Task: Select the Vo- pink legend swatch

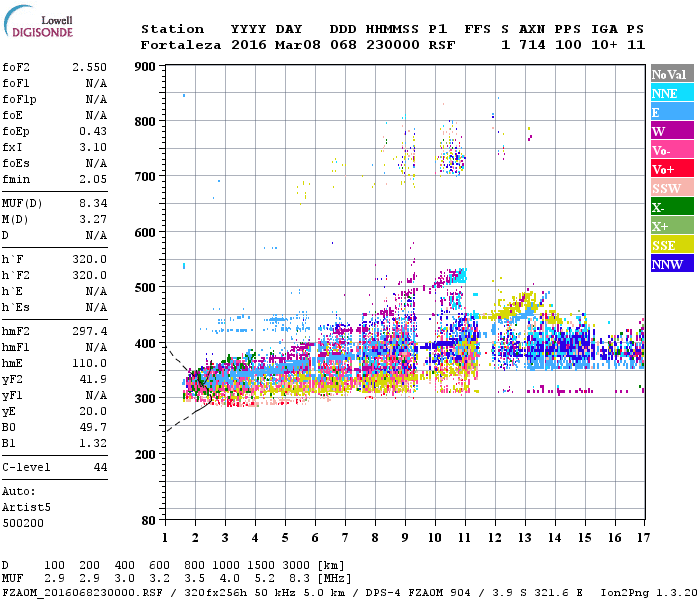Action: 672,150
